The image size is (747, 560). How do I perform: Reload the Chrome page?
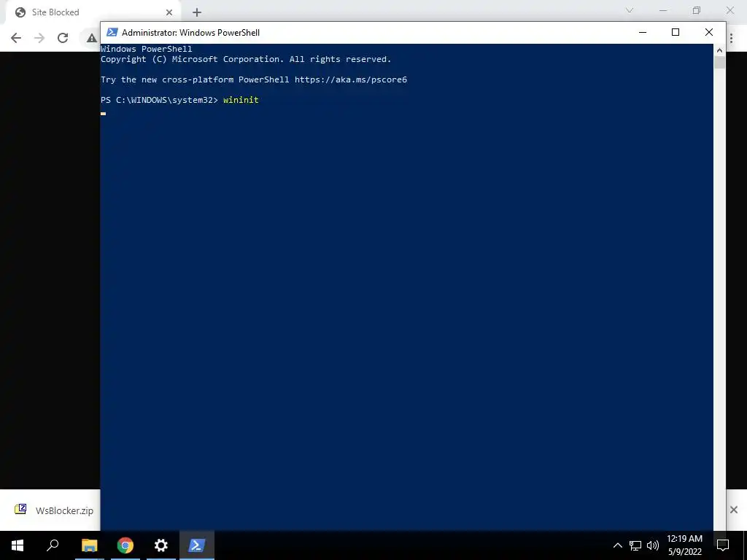[x=63, y=38]
